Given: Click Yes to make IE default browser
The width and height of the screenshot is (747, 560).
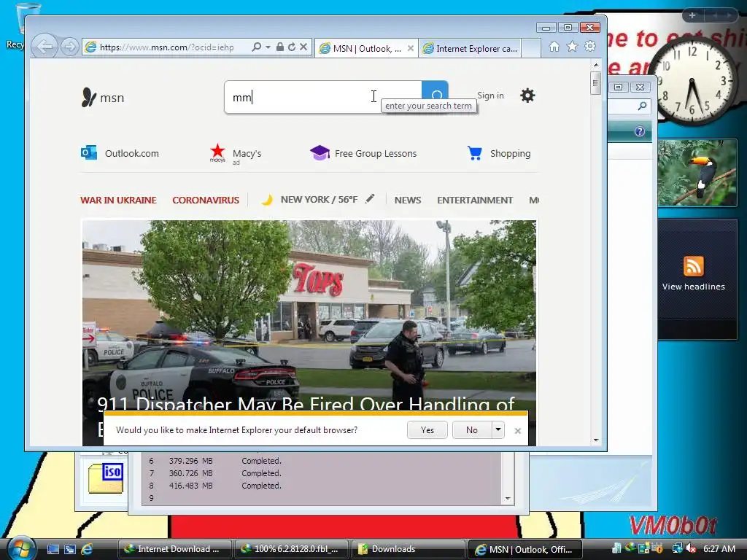Looking at the screenshot, I should coord(427,430).
